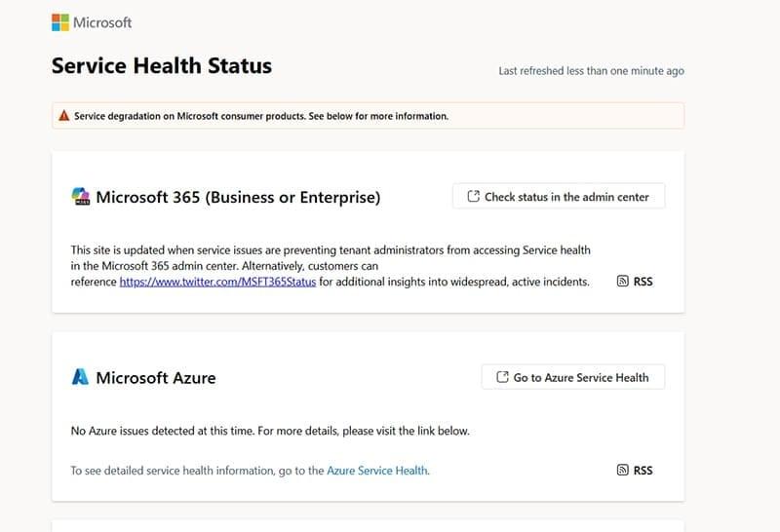Click the Microsoft Azure logo icon
This screenshot has height=532, width=780.
point(80,377)
